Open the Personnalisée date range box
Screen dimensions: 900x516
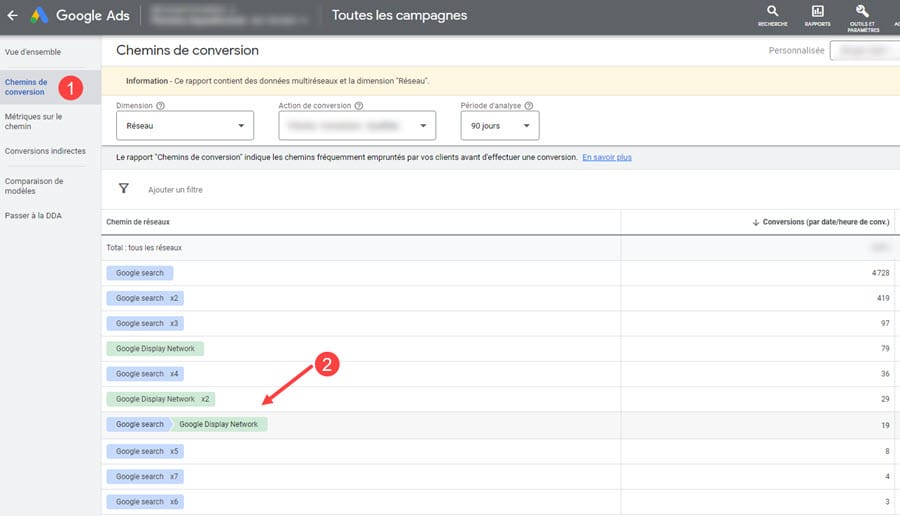tap(864, 51)
